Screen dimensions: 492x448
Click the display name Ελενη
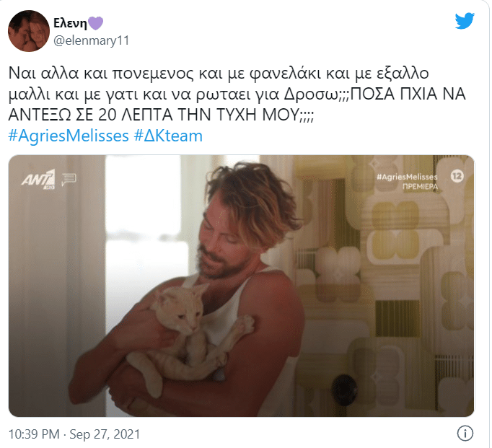(x=70, y=23)
